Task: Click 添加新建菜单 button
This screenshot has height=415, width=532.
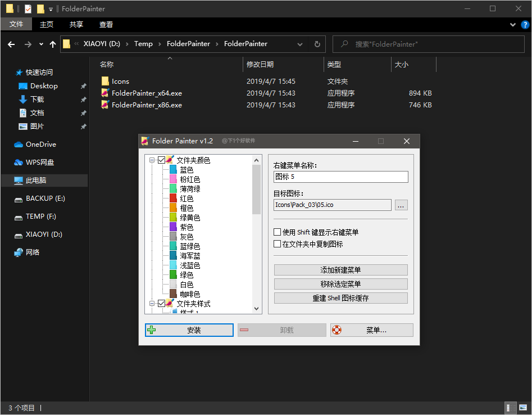Action: pos(340,270)
